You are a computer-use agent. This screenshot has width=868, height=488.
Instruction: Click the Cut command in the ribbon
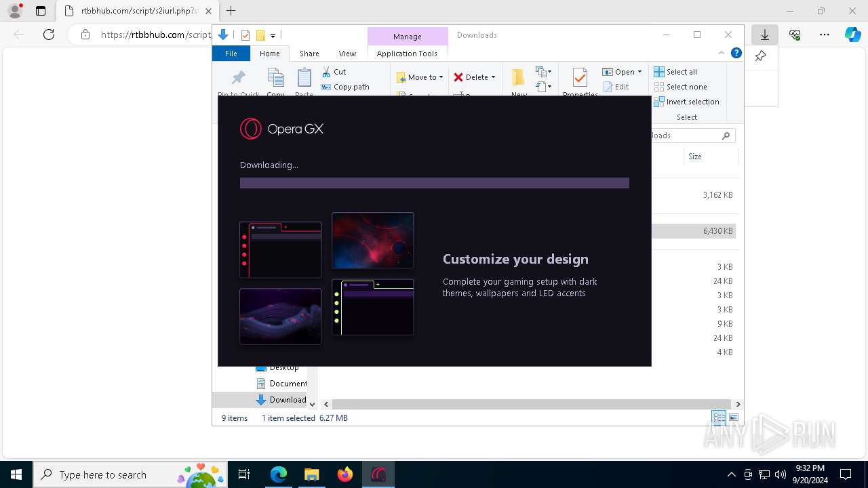tap(334, 72)
